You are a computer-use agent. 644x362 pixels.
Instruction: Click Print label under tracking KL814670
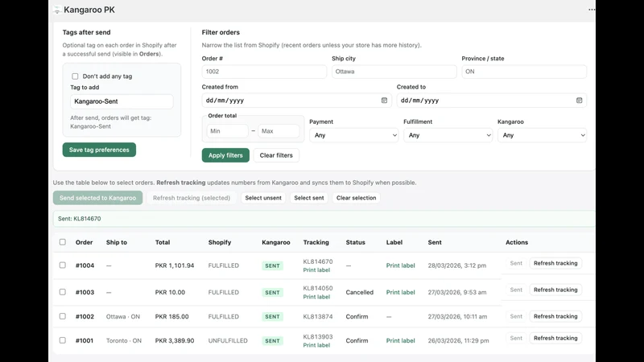click(316, 270)
